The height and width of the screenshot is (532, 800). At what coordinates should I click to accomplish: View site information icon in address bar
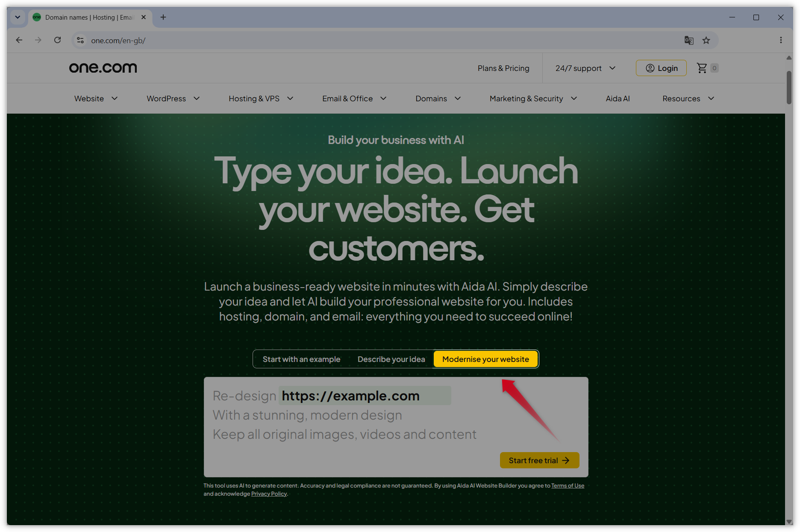click(80, 40)
